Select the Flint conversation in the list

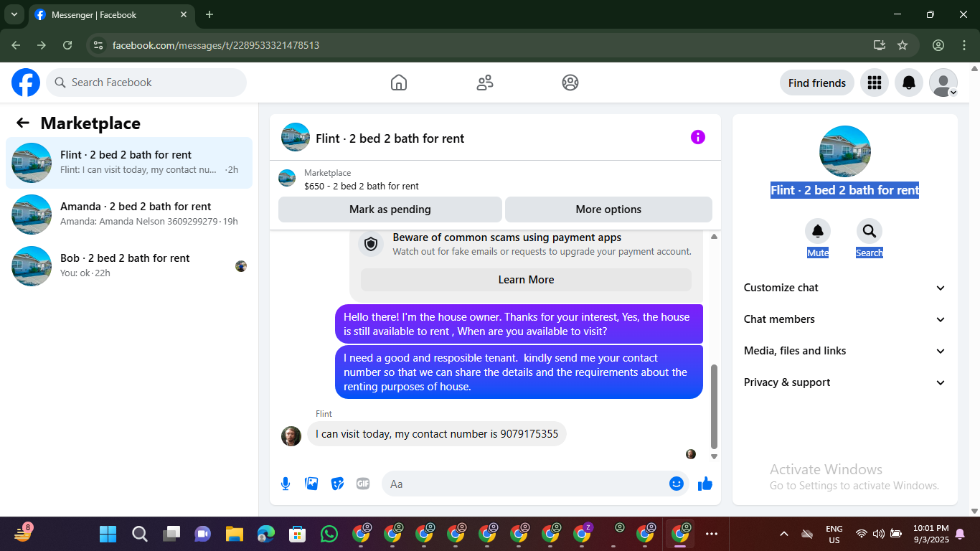point(129,163)
